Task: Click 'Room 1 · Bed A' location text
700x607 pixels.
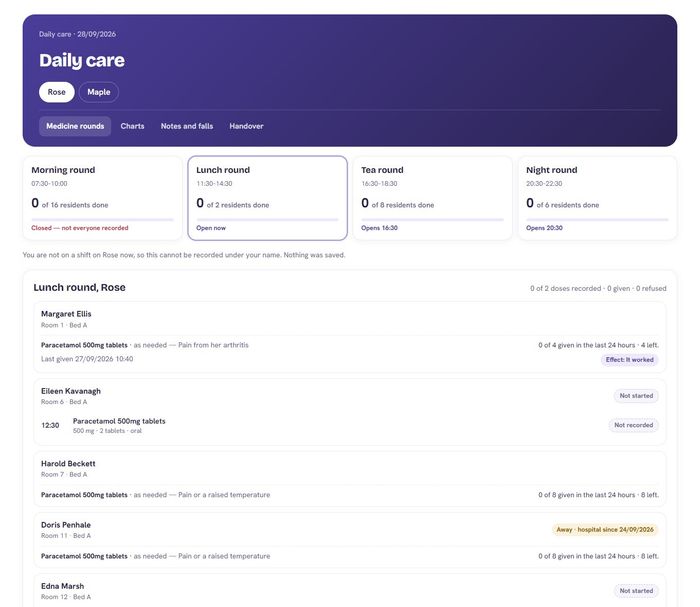Action: tap(64, 325)
